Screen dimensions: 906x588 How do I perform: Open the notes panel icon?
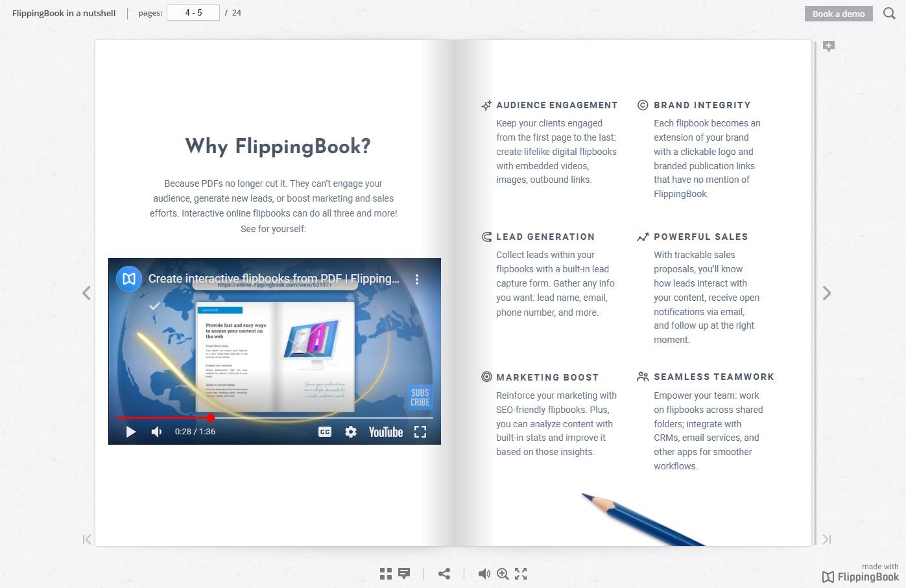coord(404,574)
